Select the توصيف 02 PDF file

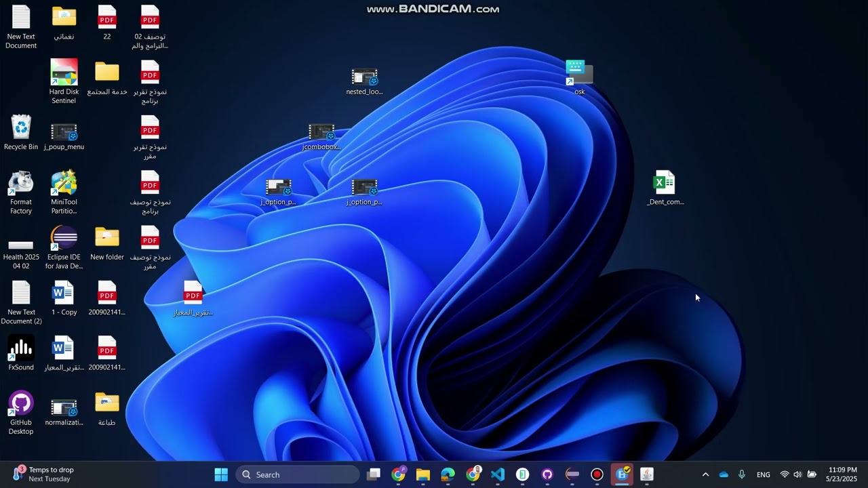(150, 27)
